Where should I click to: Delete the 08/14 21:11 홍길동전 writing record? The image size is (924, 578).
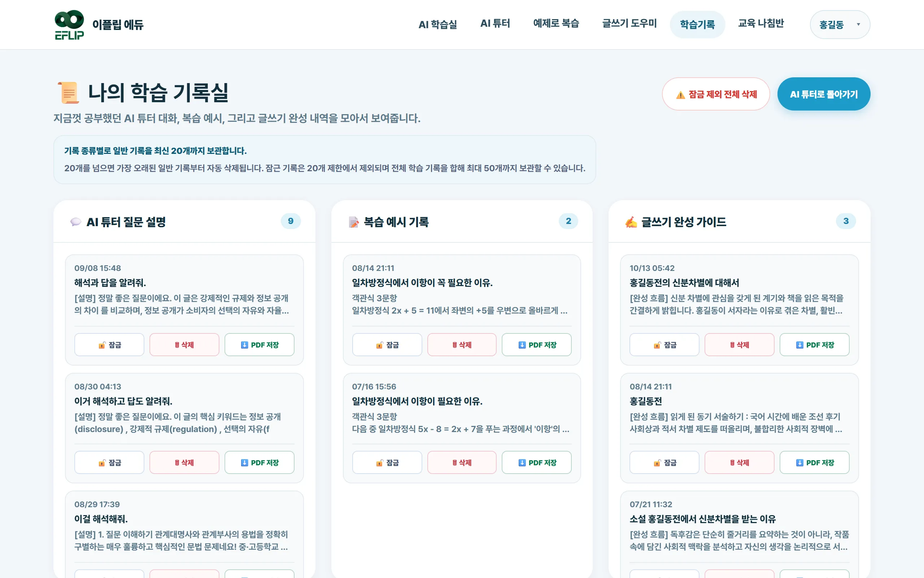(x=740, y=462)
